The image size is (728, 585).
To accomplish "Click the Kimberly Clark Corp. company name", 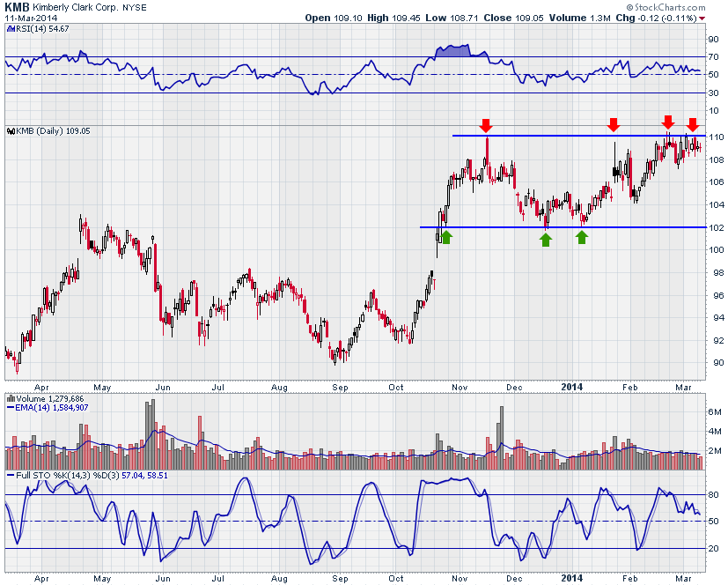I will 75,8.
